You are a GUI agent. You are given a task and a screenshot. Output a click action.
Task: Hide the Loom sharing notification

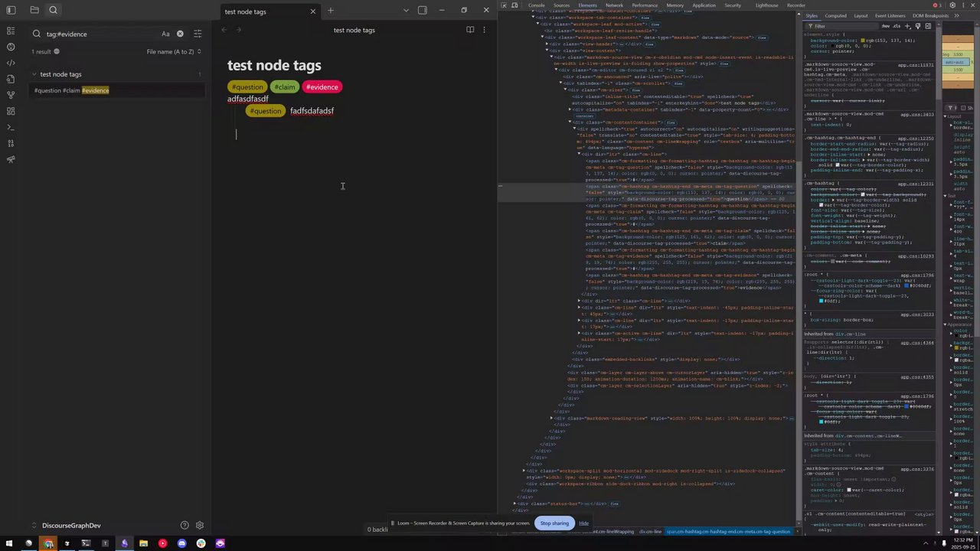click(x=583, y=523)
